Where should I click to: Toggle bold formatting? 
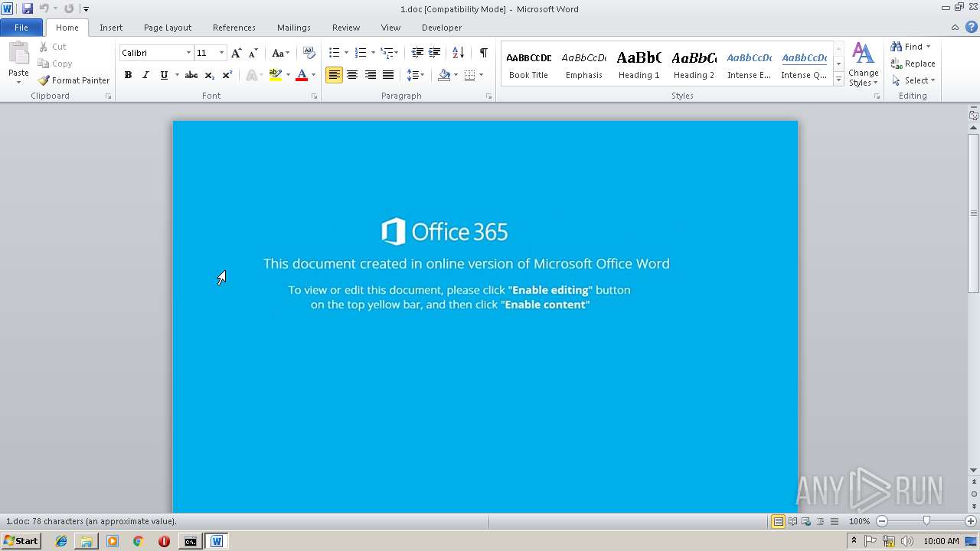pos(128,75)
